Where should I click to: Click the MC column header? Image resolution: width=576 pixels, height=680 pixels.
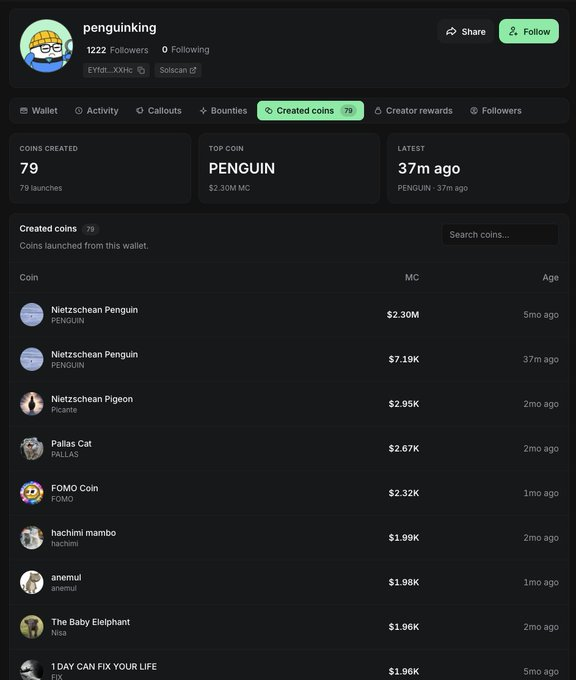[x=412, y=277]
